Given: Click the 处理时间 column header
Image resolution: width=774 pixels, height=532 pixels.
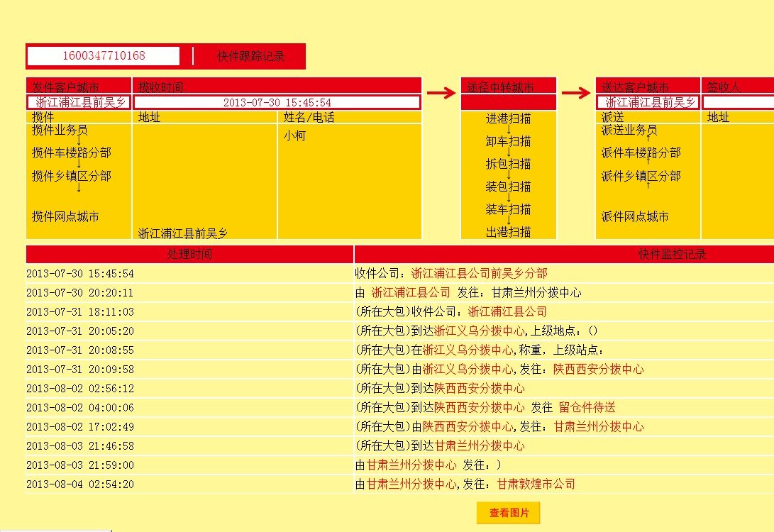Looking at the screenshot, I should click(189, 254).
